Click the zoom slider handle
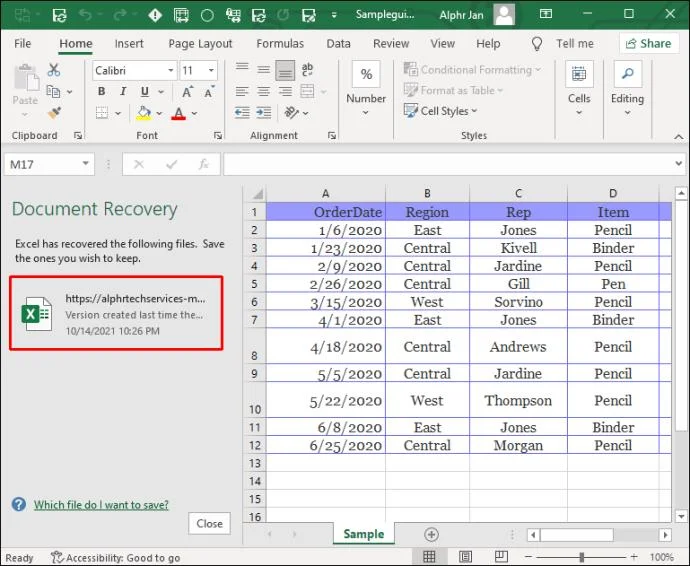 [582, 557]
